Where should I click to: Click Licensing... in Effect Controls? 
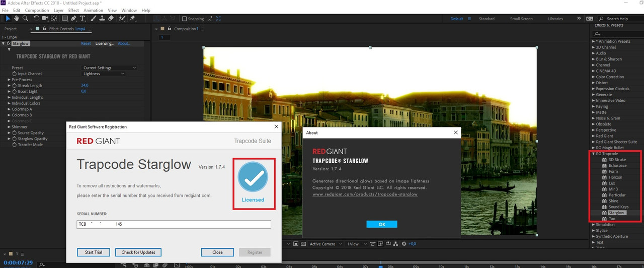[104, 44]
